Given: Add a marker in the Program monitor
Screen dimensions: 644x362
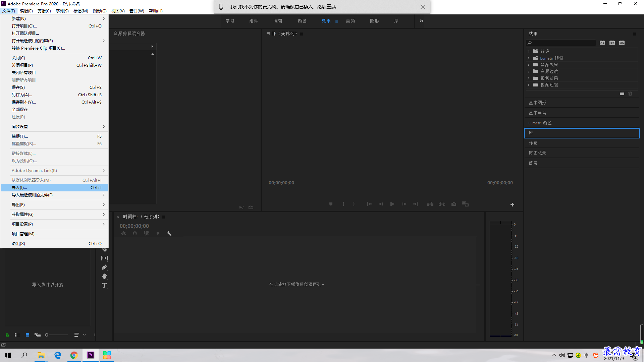Looking at the screenshot, I should (x=331, y=204).
